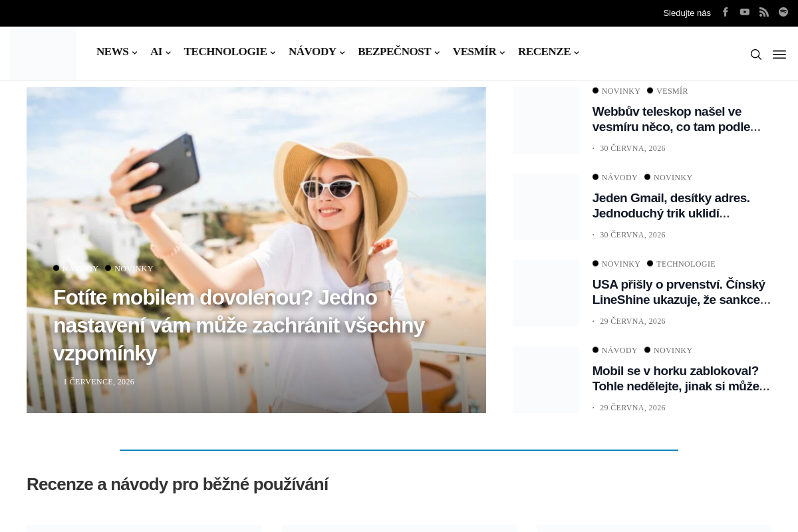Expand the chevron next to NEWS
798x532 pixels.
point(134,53)
